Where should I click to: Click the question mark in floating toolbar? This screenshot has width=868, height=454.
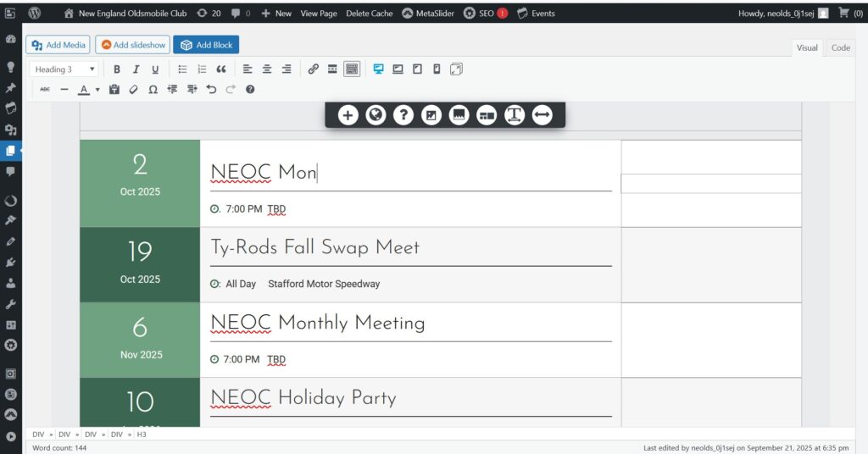(x=403, y=115)
